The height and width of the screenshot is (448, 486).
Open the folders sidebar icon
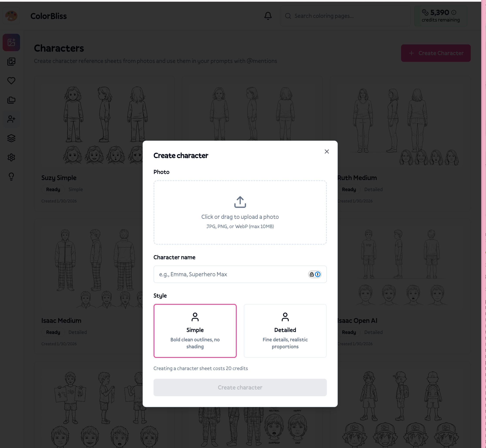11,100
